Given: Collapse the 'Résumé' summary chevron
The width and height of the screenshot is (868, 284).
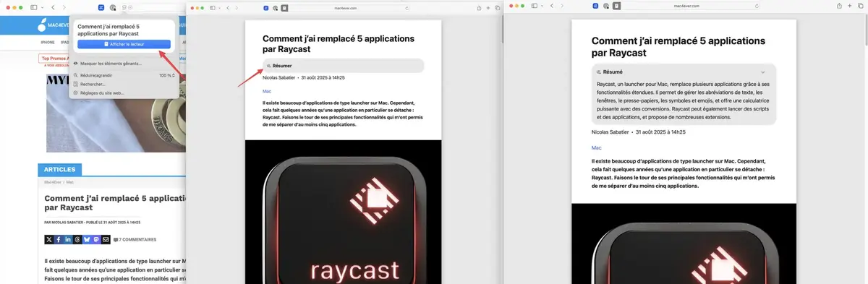Looking at the screenshot, I should (763, 72).
